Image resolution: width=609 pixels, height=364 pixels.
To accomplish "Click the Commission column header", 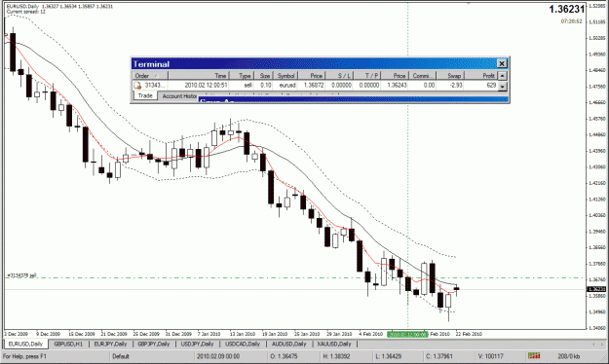I will coord(422,76).
